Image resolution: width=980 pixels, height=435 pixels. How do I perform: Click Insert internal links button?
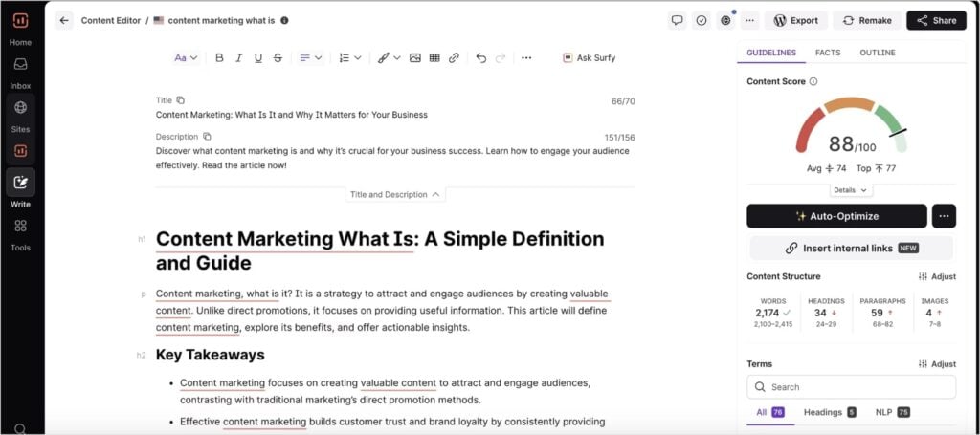point(851,249)
